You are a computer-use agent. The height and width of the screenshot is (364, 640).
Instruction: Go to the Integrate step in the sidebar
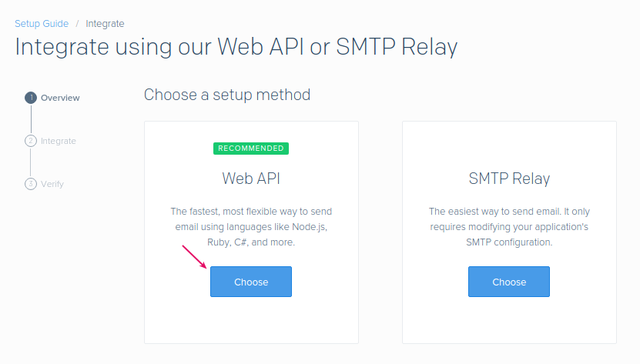pyautogui.click(x=59, y=141)
